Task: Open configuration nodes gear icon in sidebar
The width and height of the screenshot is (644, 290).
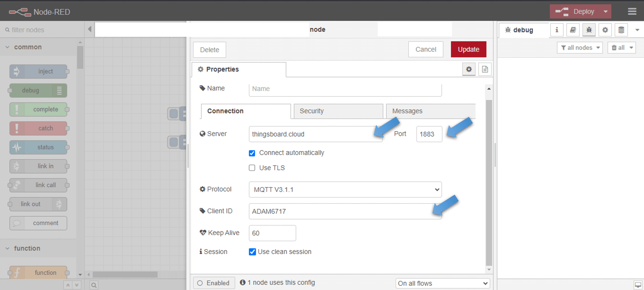Action: (605, 30)
